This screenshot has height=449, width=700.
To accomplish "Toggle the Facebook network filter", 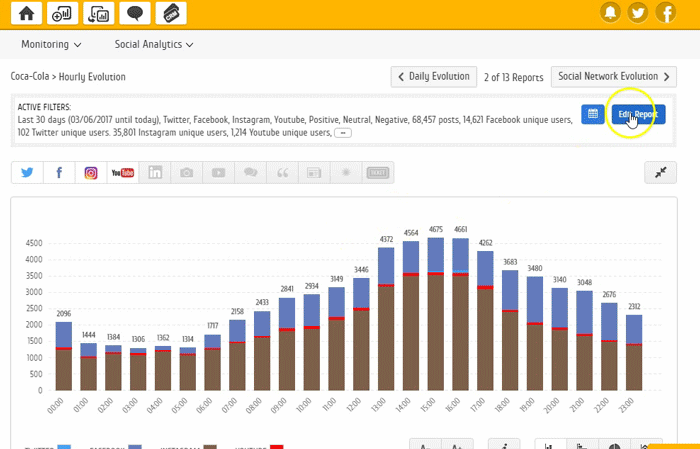I will [59, 172].
